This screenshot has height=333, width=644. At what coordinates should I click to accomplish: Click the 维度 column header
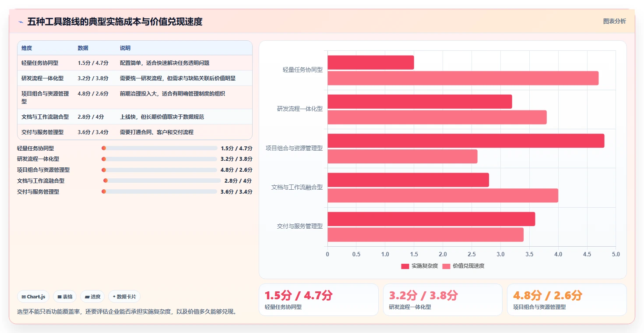[27, 48]
